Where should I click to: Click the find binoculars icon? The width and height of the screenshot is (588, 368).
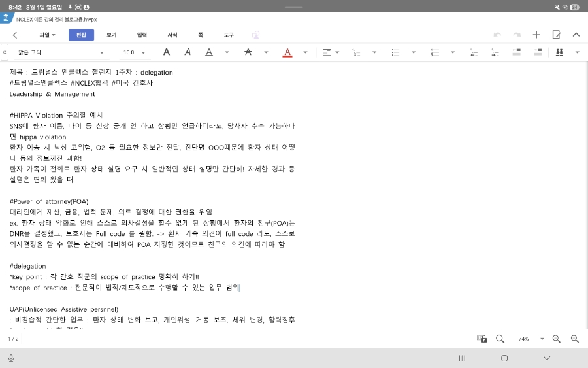pos(559,52)
